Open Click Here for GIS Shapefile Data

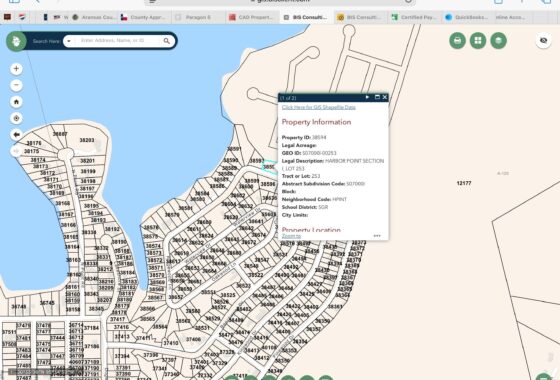319,107
